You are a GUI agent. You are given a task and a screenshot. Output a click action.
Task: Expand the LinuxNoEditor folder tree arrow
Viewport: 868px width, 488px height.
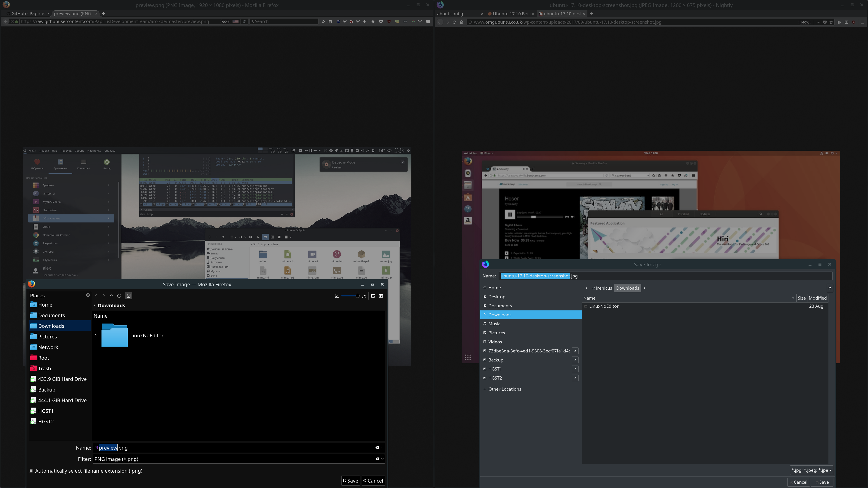(x=96, y=335)
